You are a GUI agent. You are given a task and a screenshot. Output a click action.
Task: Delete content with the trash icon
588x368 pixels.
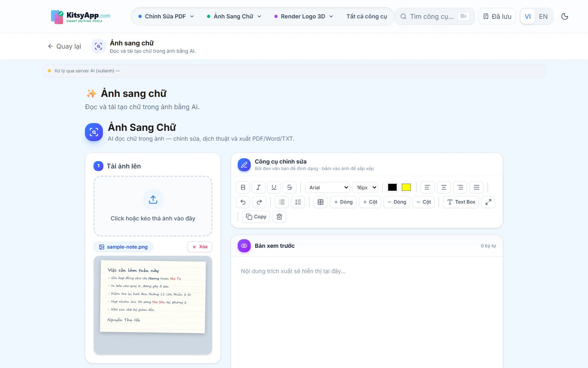(279, 217)
